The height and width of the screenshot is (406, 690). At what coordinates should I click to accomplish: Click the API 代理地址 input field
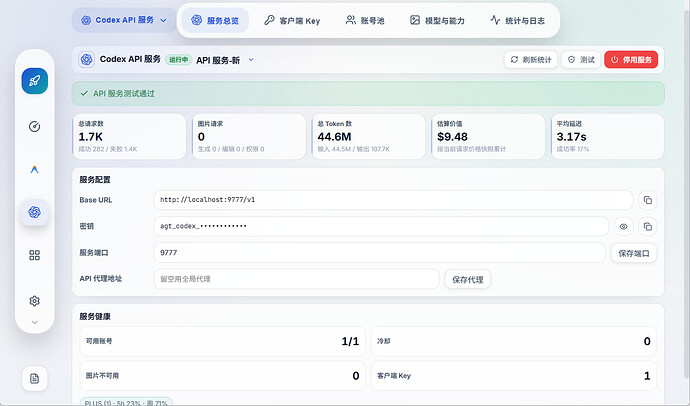297,279
